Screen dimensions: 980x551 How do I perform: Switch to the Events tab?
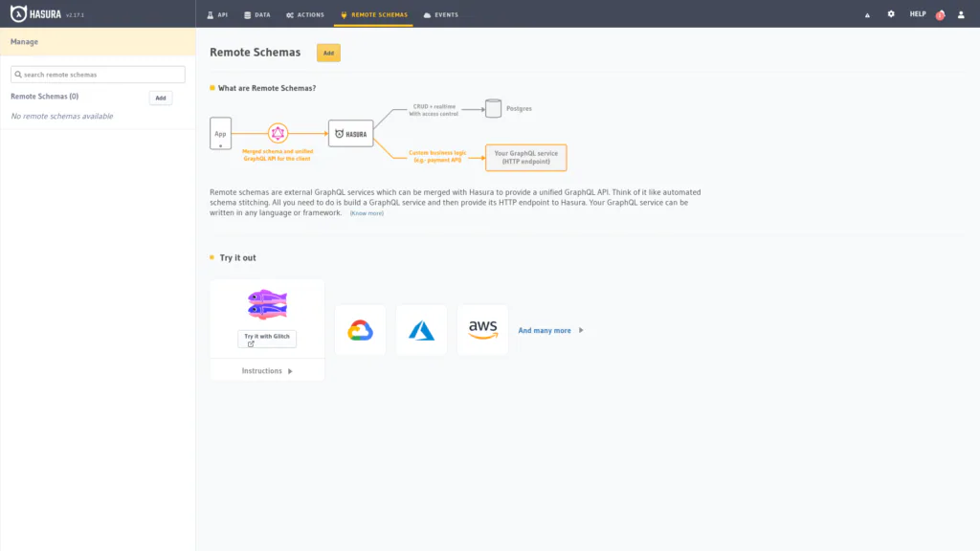[x=441, y=14]
